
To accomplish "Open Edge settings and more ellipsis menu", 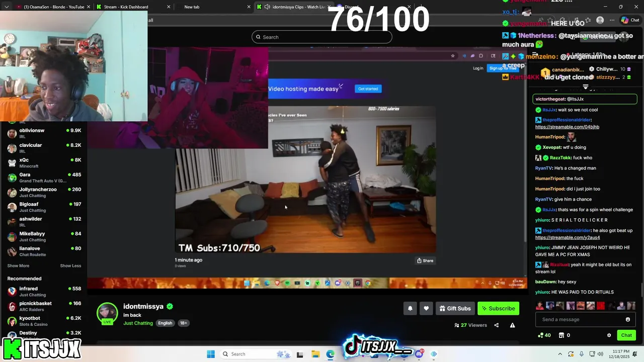I will (612, 20).
